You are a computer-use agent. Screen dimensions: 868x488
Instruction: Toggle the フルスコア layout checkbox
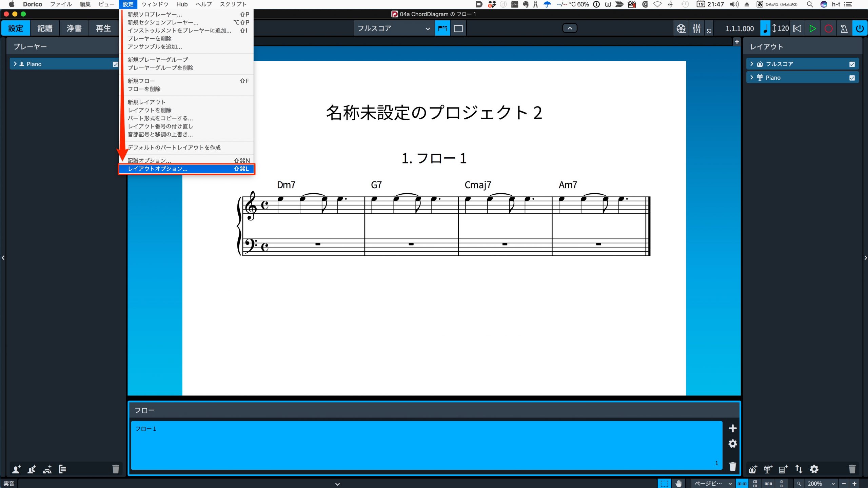click(852, 64)
